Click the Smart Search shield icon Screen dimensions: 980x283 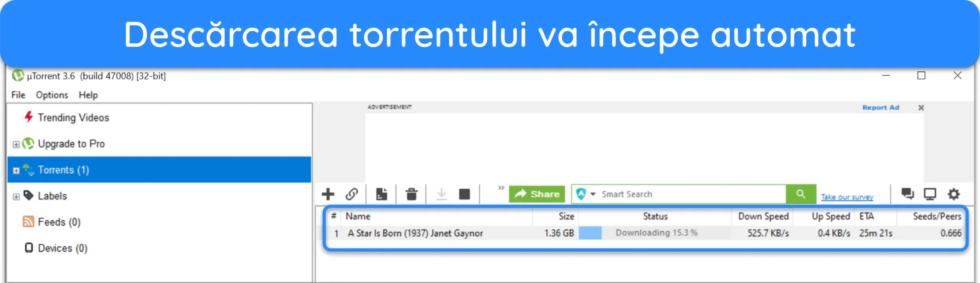click(x=581, y=194)
